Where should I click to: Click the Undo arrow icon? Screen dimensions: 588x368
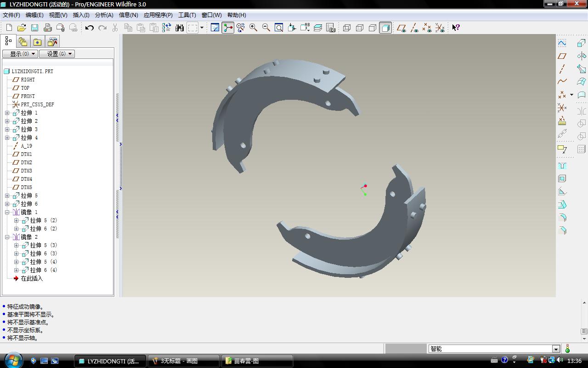89,28
